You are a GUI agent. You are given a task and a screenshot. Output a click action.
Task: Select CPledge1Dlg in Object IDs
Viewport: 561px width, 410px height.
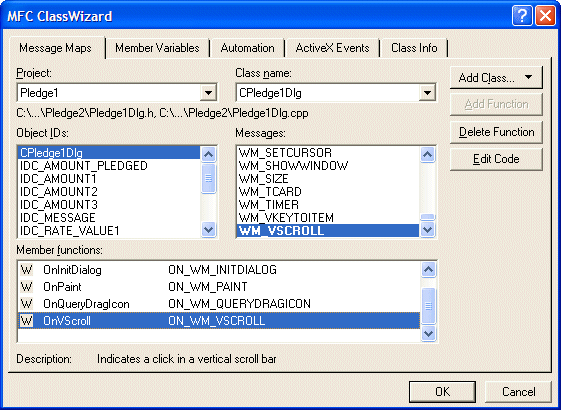click(109, 153)
